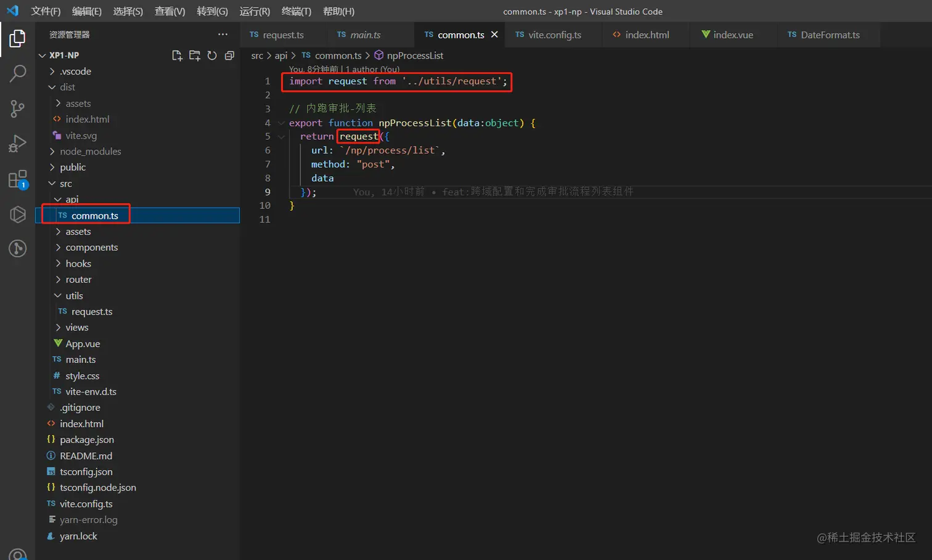Click the New Folder icon in explorer header

pyautogui.click(x=195, y=55)
